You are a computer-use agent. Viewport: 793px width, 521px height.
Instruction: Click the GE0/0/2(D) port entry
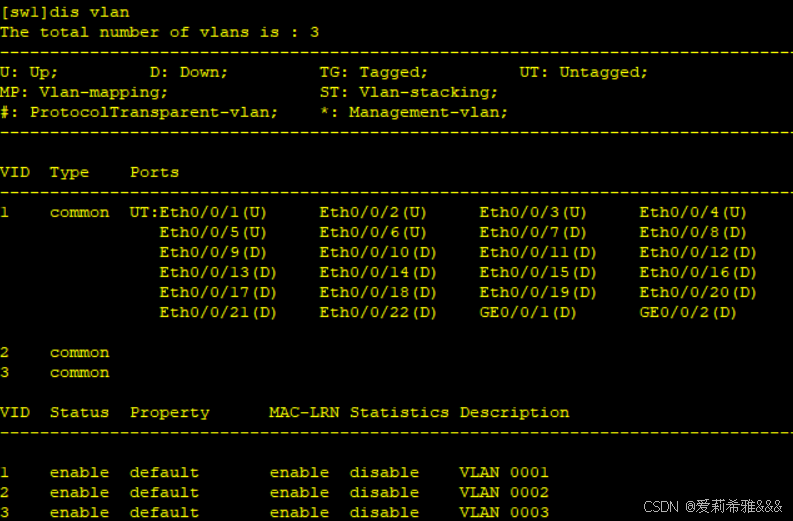coord(688,312)
